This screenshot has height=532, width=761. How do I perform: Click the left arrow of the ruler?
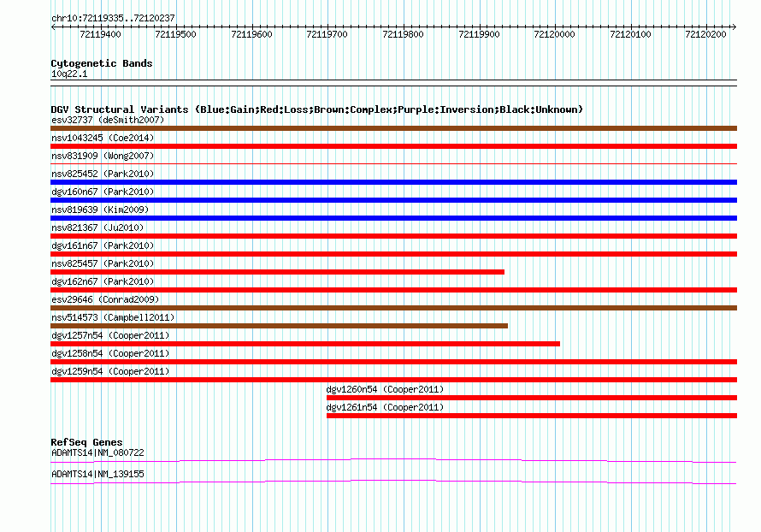53,27
